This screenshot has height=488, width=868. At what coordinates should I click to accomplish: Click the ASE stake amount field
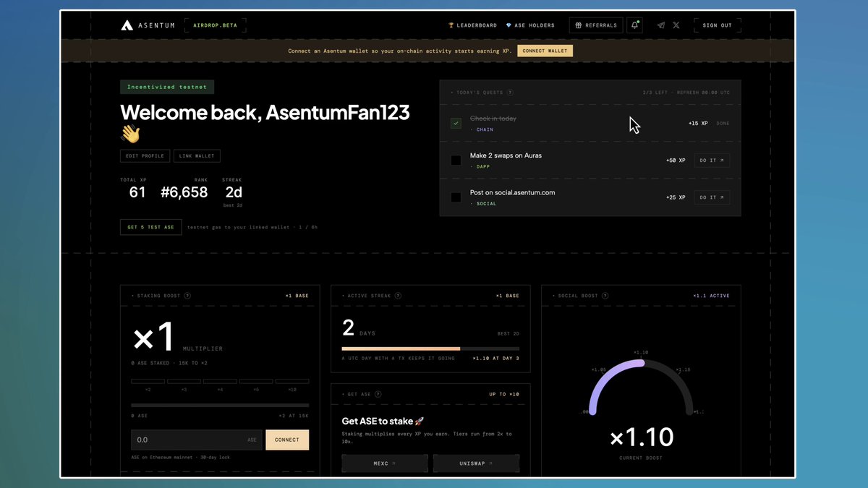click(196, 440)
